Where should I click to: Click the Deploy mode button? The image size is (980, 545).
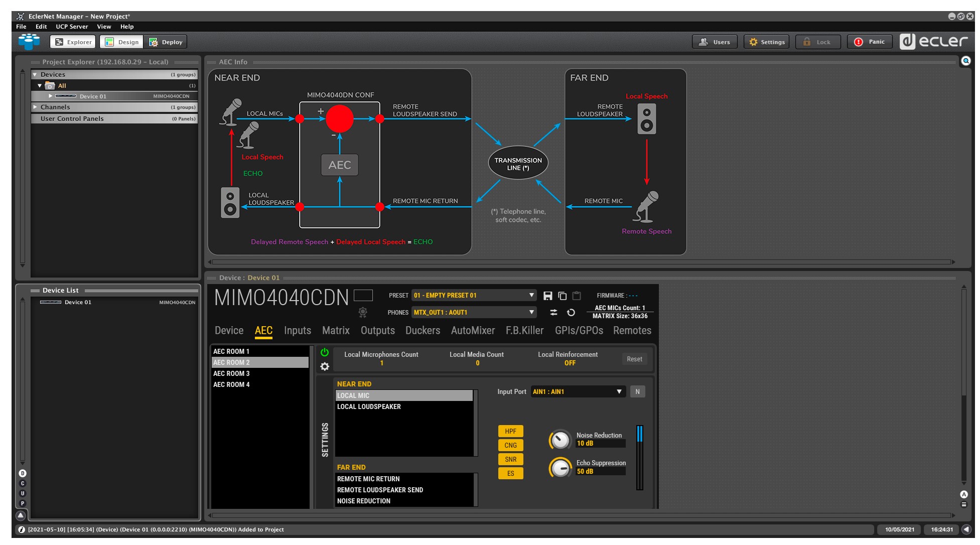165,42
